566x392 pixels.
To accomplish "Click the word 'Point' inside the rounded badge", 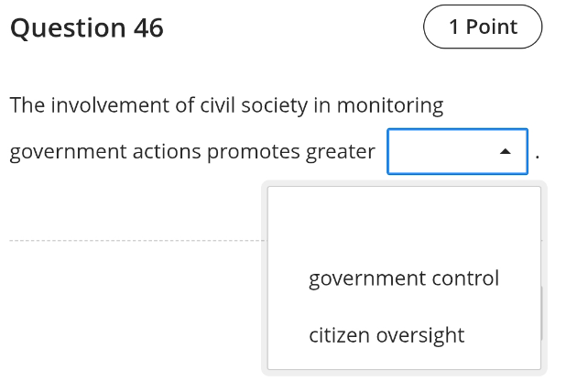I will tap(492, 27).
